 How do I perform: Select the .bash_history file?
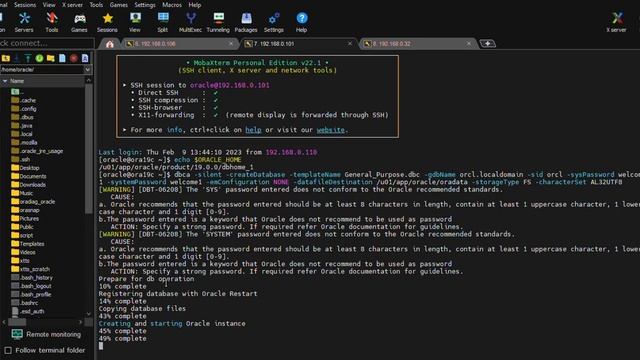32,278
